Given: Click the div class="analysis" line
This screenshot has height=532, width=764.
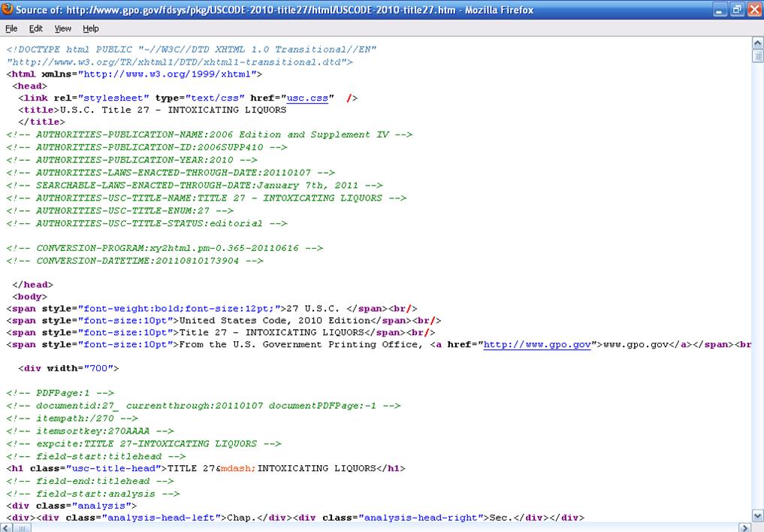Looking at the screenshot, I should point(71,506).
